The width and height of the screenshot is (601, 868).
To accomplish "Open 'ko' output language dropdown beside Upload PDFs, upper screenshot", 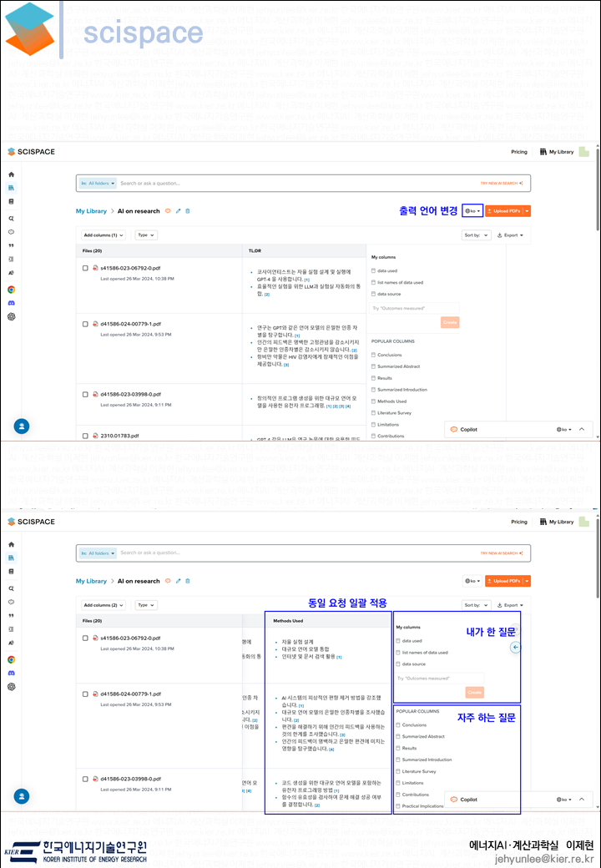I will 472,211.
